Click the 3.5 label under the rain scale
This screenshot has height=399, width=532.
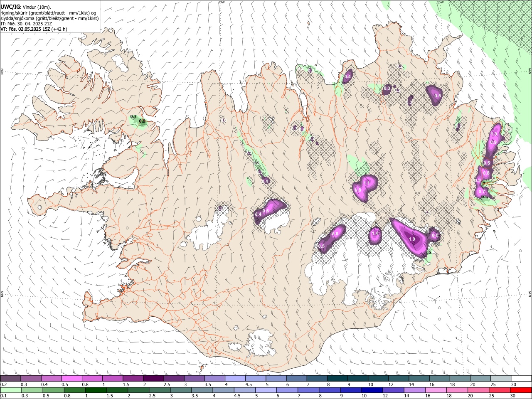point(195,396)
